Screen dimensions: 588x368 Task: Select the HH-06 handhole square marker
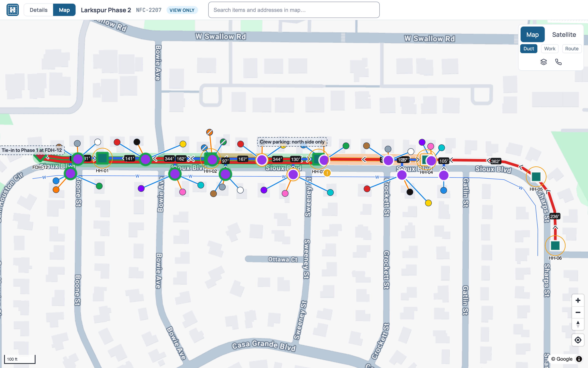555,246
